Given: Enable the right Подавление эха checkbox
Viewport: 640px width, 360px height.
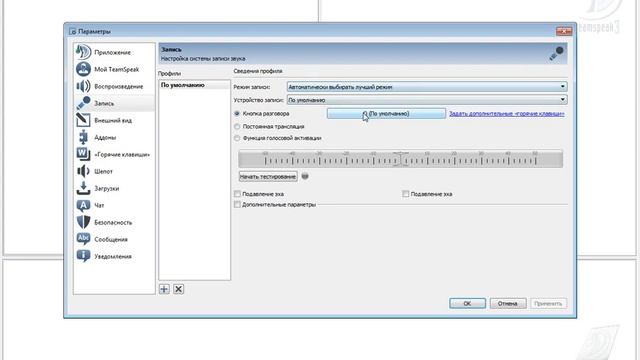Looking at the screenshot, I should 405,194.
